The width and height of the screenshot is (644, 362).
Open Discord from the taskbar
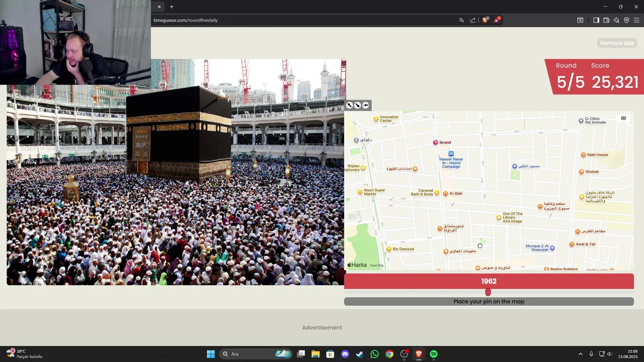pos(345,354)
